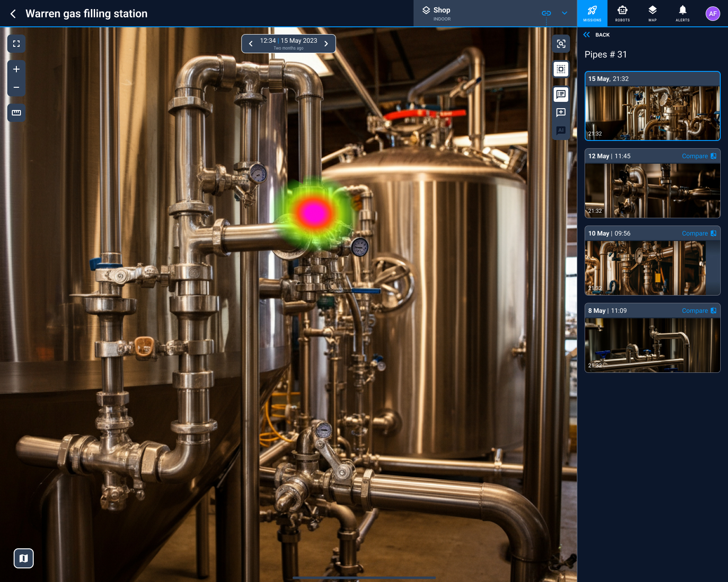
Task: Switch to the Alerts tab
Action: 682,13
